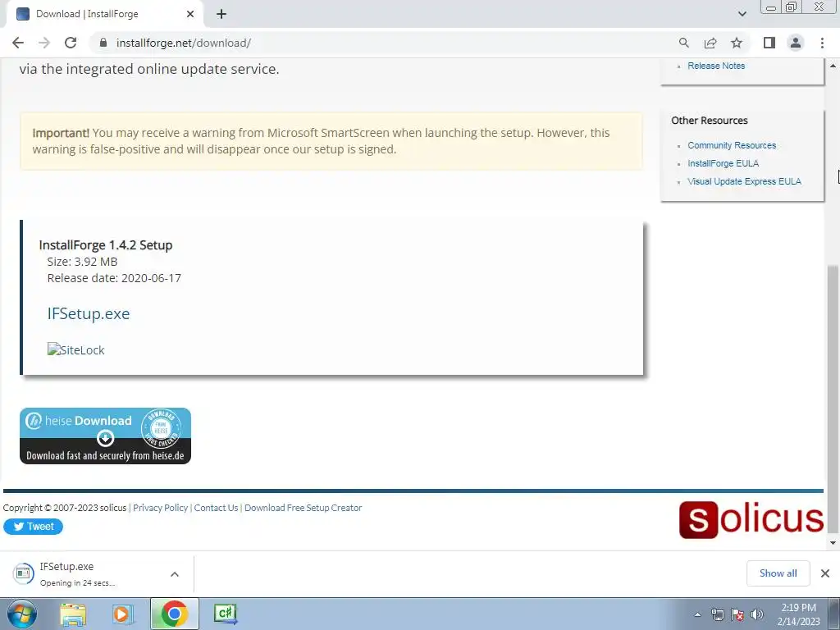Open the taskbar clock showing 2:19 PM
Image resolution: width=840 pixels, height=630 pixels.
pos(798,614)
